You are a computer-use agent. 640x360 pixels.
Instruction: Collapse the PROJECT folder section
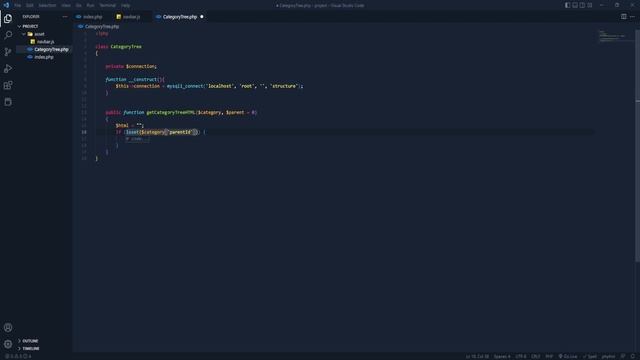click(29, 26)
